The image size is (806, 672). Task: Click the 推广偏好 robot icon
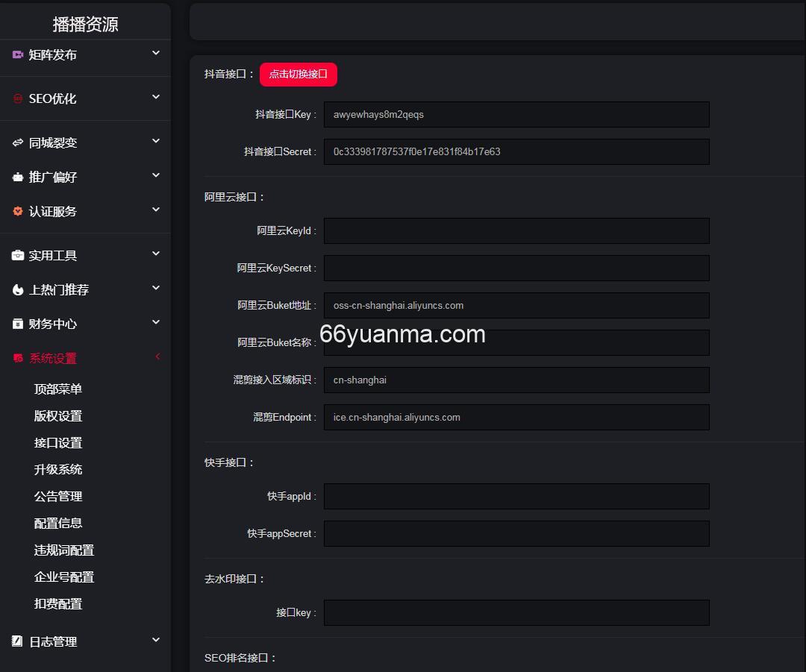pyautogui.click(x=18, y=177)
